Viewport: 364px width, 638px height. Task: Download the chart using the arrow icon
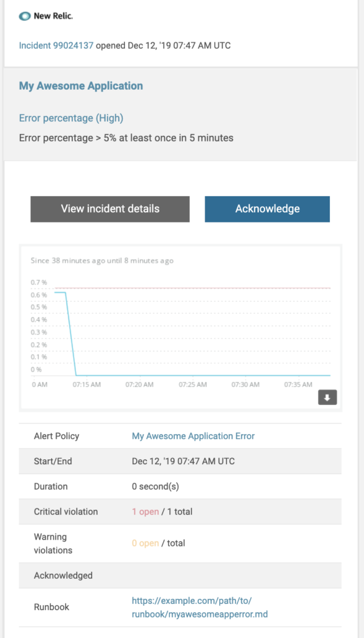coord(327,398)
